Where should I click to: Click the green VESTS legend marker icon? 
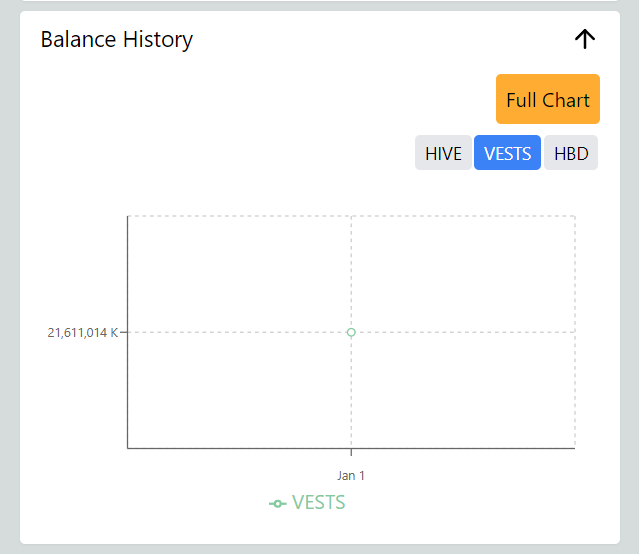278,503
